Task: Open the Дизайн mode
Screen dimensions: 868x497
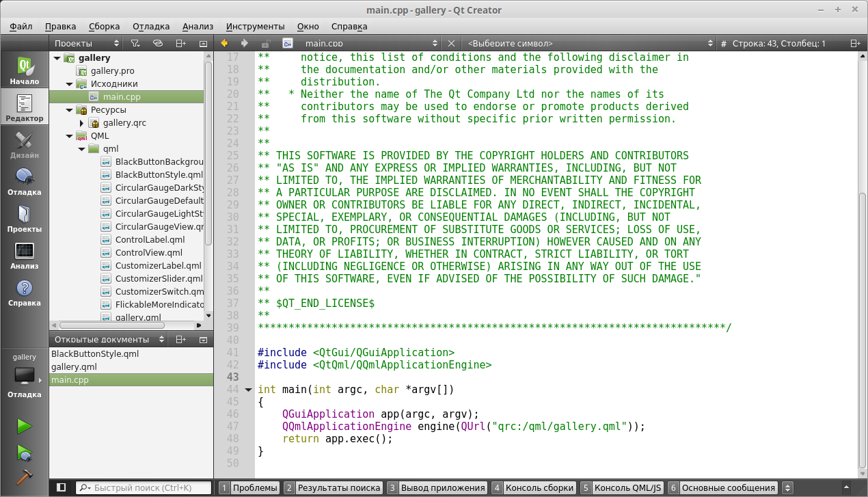Action: [x=24, y=145]
